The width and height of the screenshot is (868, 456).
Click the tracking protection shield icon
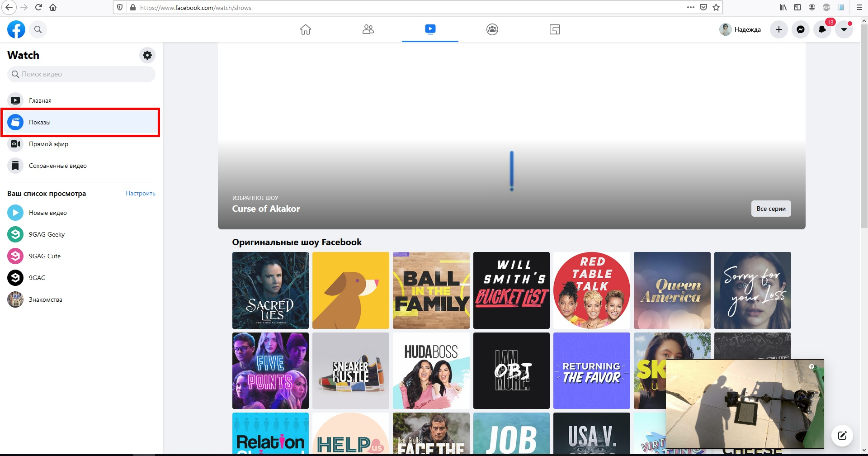pos(120,7)
